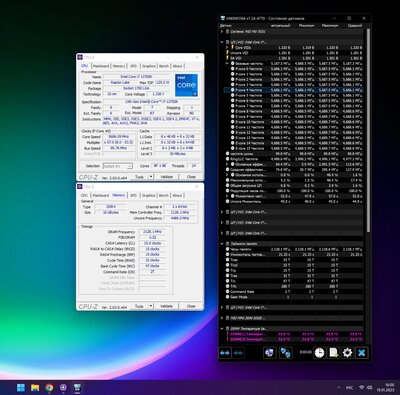Select the Общая загрузка ЦП row
Screen dimensions: 400x395
(293, 185)
